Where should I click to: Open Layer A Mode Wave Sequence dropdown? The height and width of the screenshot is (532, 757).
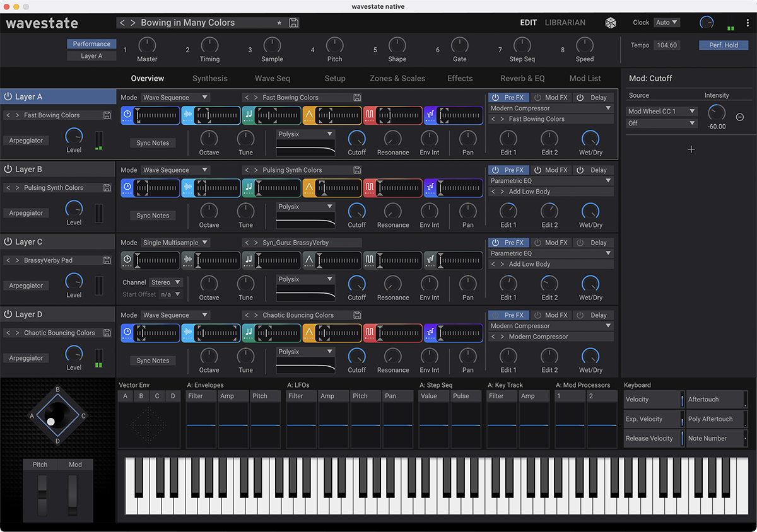[x=175, y=98]
